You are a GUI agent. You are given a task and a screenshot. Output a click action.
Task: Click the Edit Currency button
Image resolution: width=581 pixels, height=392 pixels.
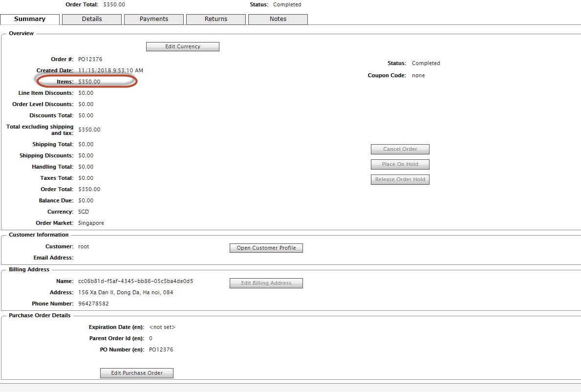click(x=183, y=46)
